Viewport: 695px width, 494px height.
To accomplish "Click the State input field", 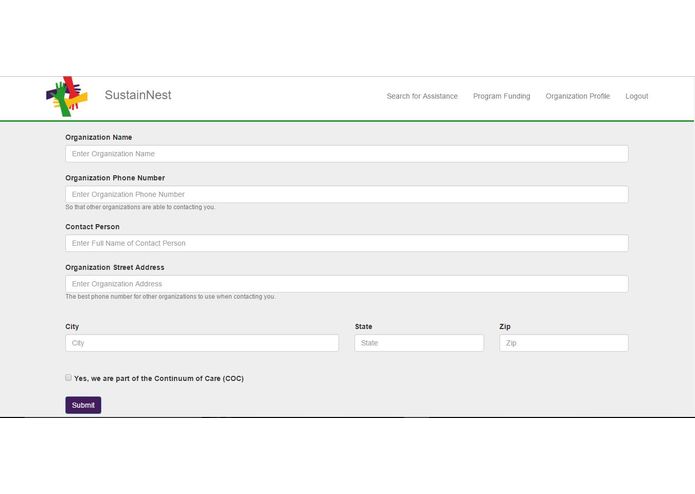I will [419, 343].
